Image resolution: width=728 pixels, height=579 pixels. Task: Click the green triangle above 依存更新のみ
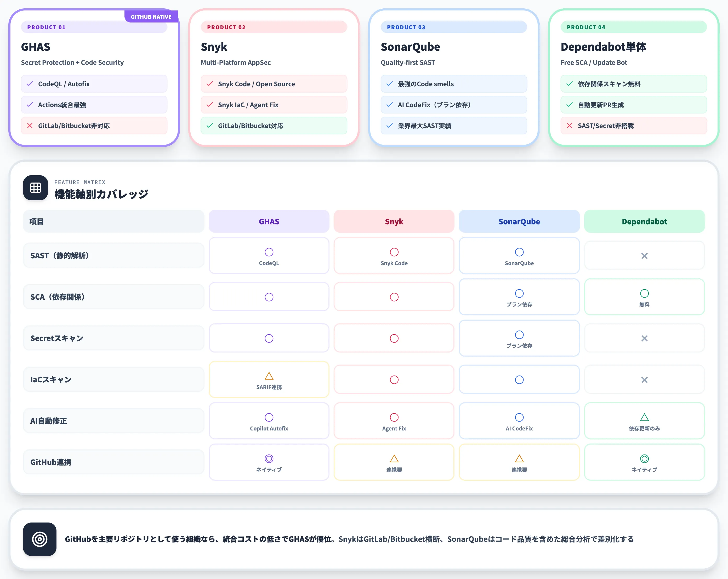644,417
